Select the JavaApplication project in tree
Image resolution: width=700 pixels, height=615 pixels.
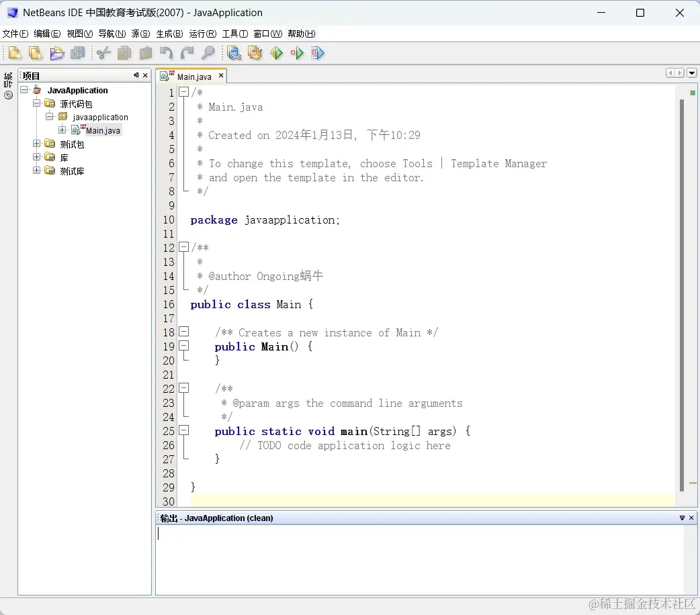click(x=78, y=90)
